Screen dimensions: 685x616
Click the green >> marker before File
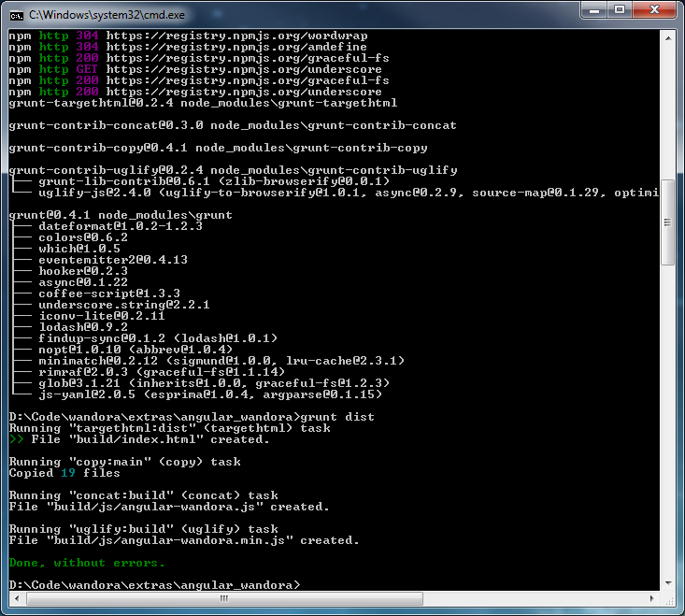click(x=16, y=439)
